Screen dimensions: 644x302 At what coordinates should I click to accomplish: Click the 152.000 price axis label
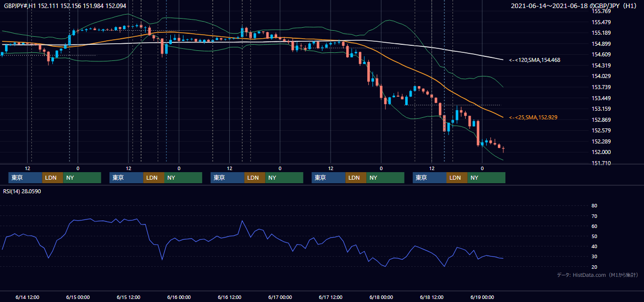click(x=601, y=152)
